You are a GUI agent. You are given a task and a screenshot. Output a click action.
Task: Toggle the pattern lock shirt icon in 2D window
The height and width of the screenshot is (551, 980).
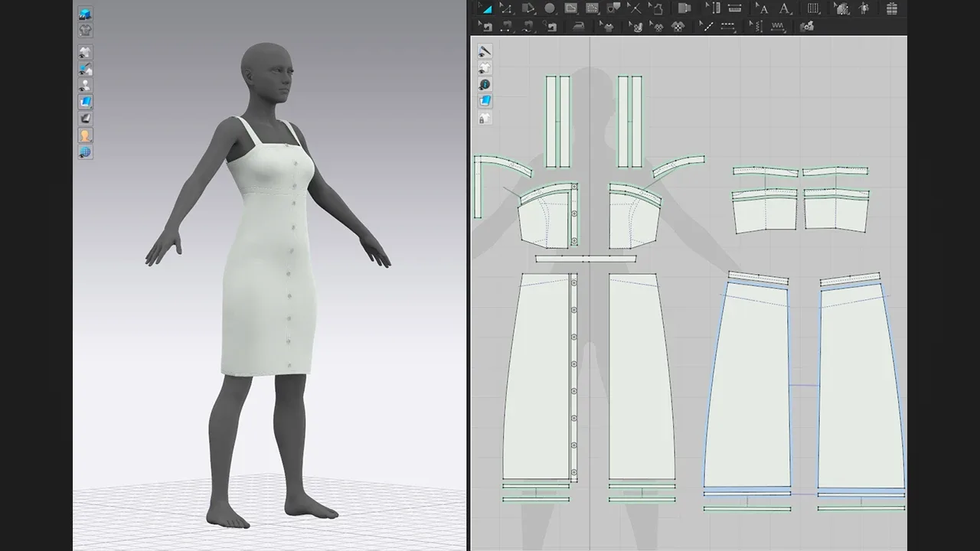click(x=485, y=118)
